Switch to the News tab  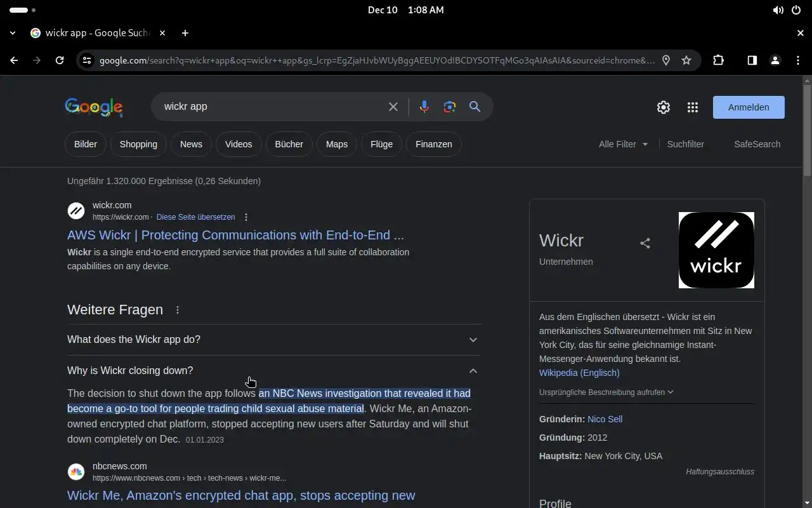point(191,144)
